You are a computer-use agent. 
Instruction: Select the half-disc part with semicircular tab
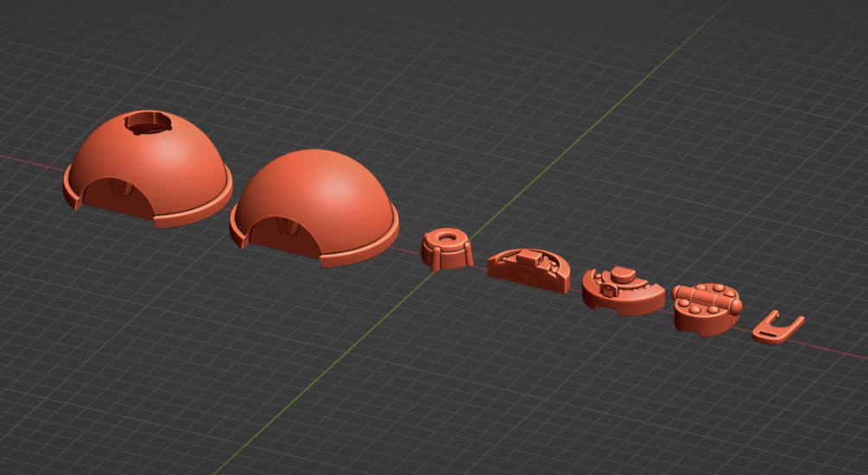click(x=624, y=290)
